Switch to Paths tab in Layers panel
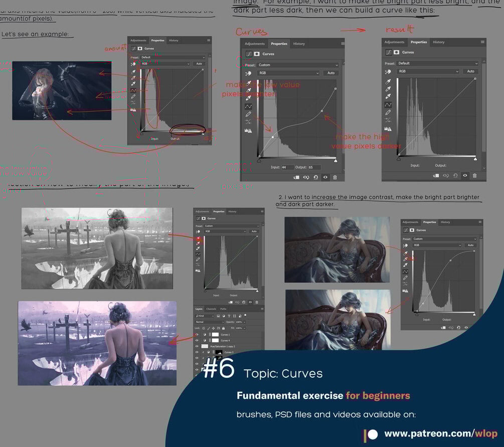This screenshot has width=504, height=447. 223,309
